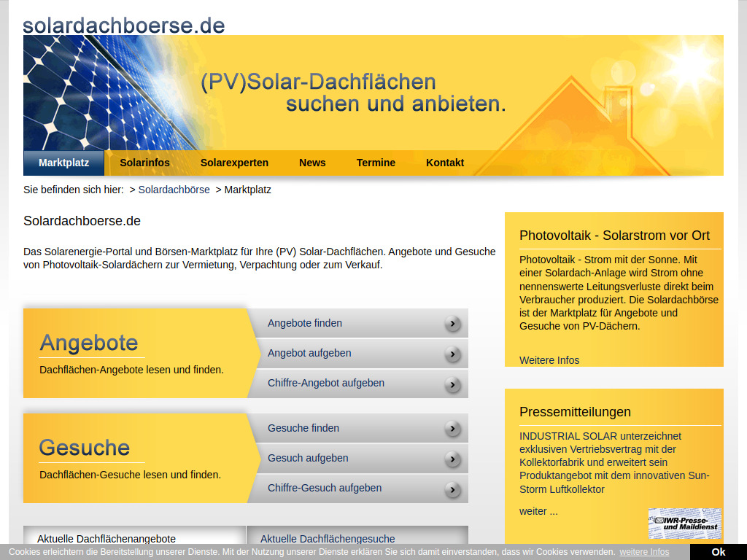Image resolution: width=747 pixels, height=560 pixels.
Task: Open the Termine menu item
Action: 376,163
